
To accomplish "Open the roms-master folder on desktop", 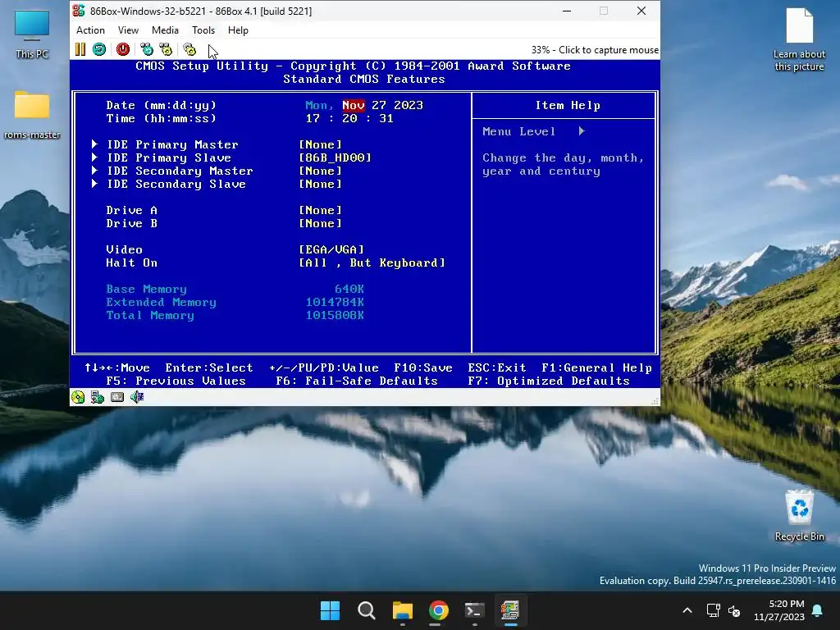I will click(x=32, y=115).
